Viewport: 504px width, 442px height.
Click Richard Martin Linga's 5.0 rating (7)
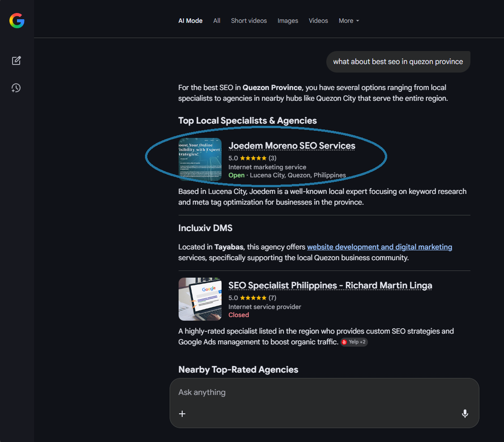(252, 297)
